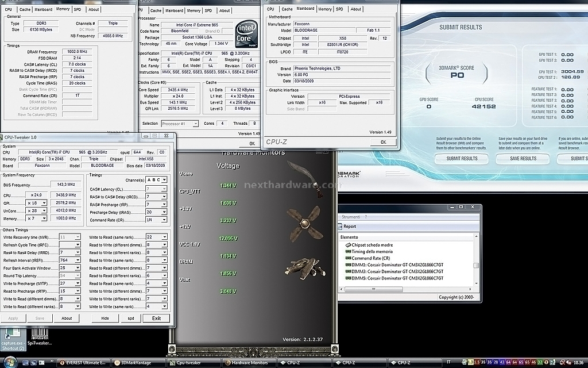This screenshot has height=368, width=588.
Task: Click the EVEREST vertical scrollbar thumb
Action: pos(476,265)
